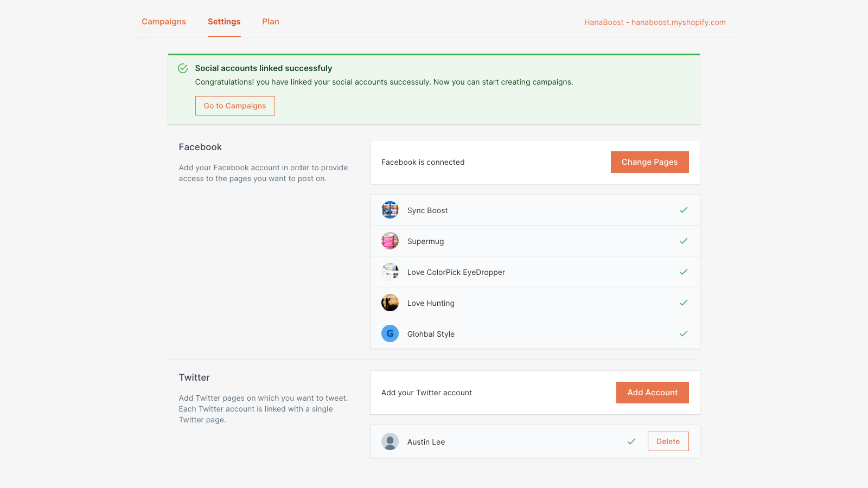This screenshot has height=488, width=868.
Task: Click the Sync Boost page avatar icon
Action: tap(390, 210)
